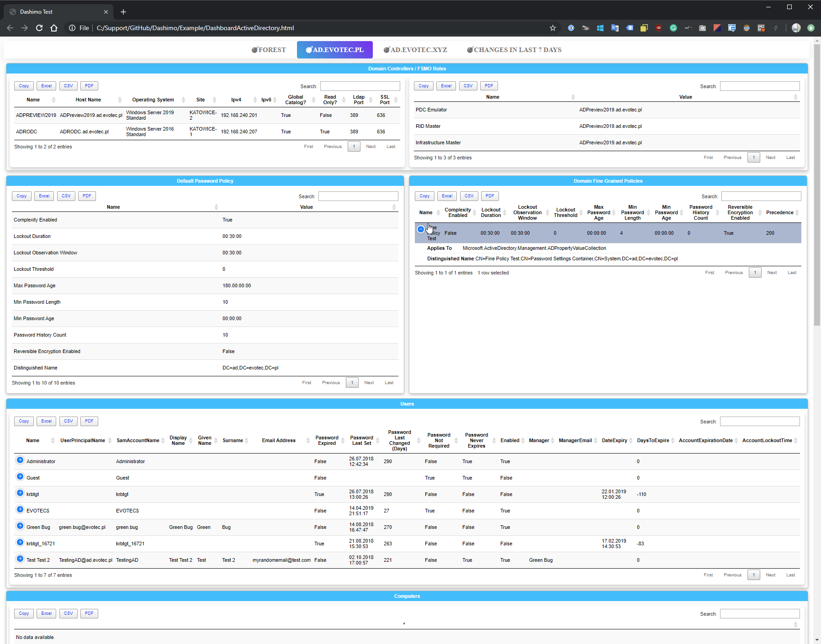Collapse the Fine Policy Test row
The image size is (821, 644).
pos(420,229)
